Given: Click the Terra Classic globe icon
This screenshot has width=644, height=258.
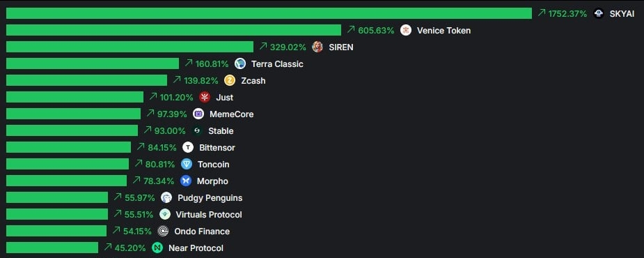Looking at the screenshot, I should (x=240, y=63).
